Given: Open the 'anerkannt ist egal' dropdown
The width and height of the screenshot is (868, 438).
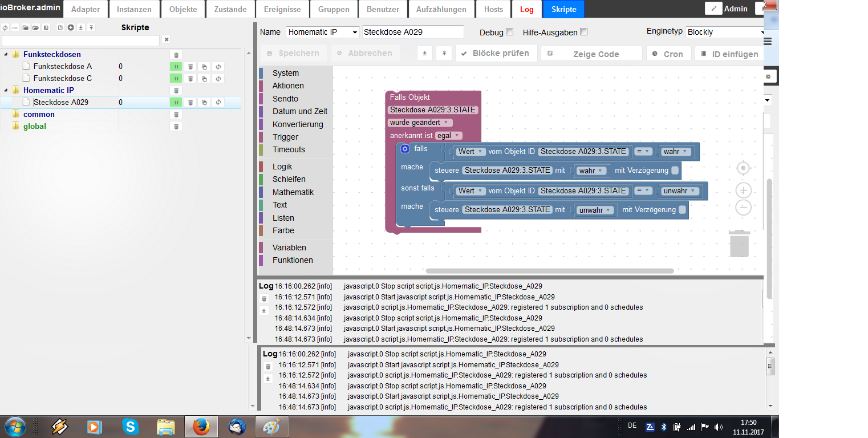Looking at the screenshot, I should point(449,136).
